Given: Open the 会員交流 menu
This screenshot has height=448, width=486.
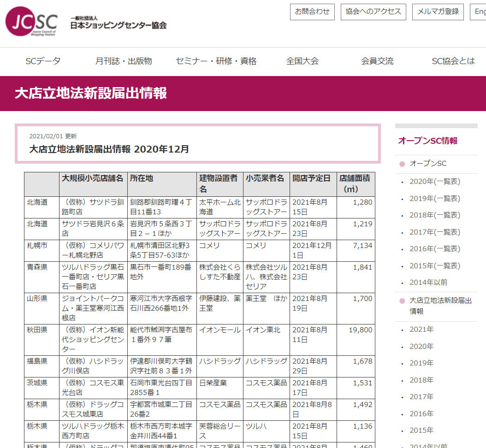Looking at the screenshot, I should point(377,60).
